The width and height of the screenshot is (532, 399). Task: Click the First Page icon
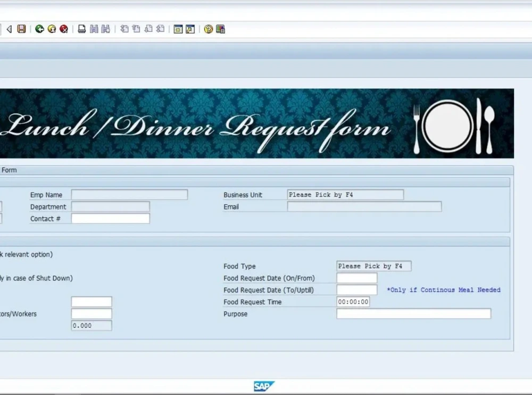click(124, 29)
